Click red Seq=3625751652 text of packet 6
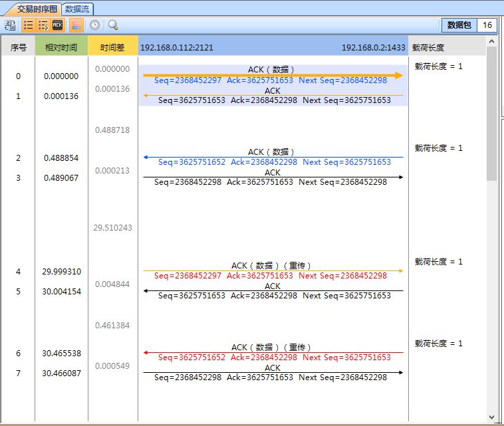This screenshot has width=504, height=426. pos(192,358)
